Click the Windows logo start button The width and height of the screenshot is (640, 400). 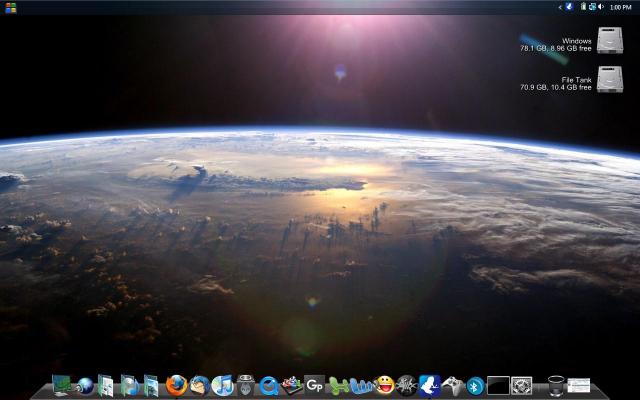pos(11,7)
